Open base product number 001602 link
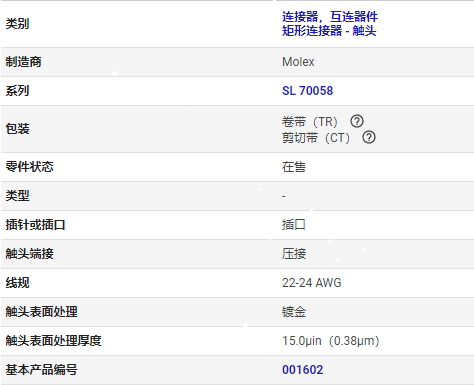Viewport: 474px width, 385px height. (303, 370)
